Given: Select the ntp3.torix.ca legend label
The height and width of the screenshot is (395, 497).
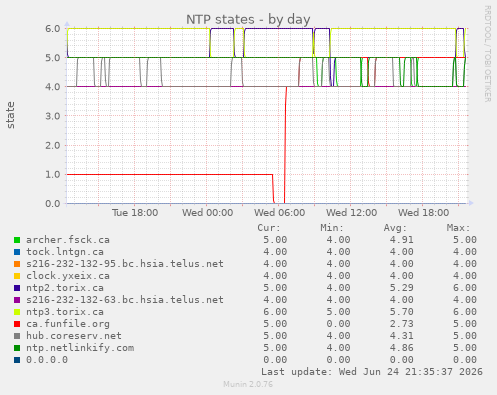Looking at the screenshot, I should 65,312.
